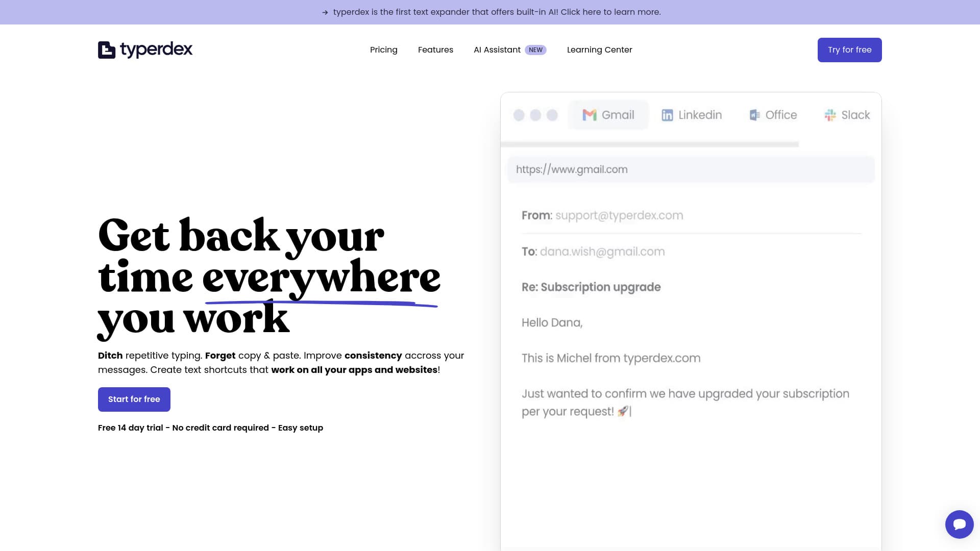
Task: Select the Gmail icon in the mockup
Action: tap(590, 115)
